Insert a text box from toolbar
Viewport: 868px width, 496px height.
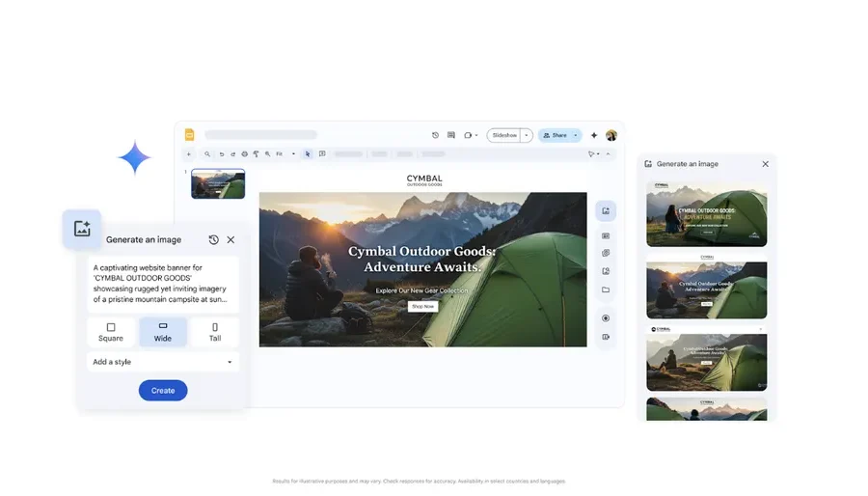[322, 153]
